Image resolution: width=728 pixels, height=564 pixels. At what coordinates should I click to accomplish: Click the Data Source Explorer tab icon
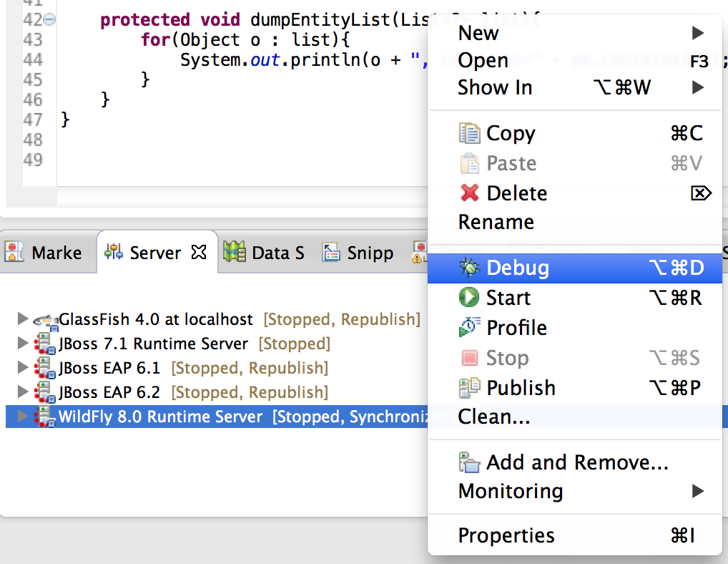[235, 252]
